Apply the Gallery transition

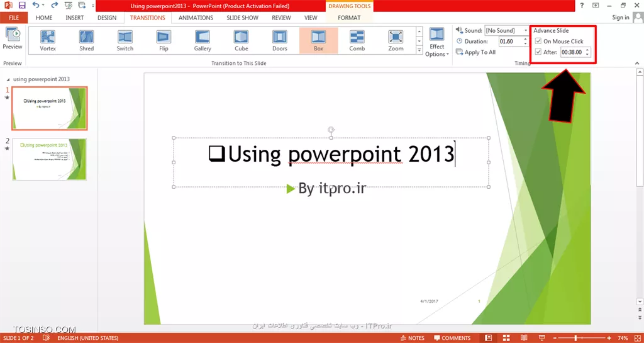point(203,41)
